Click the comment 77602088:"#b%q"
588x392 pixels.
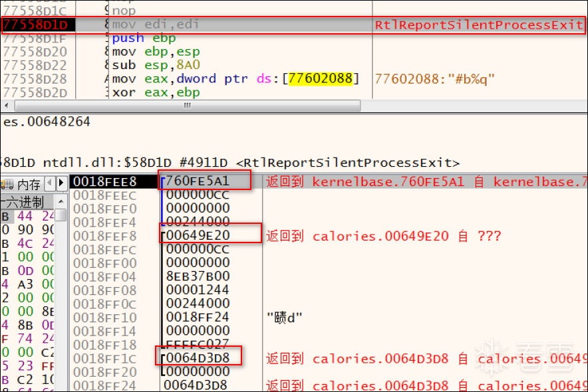[434, 79]
